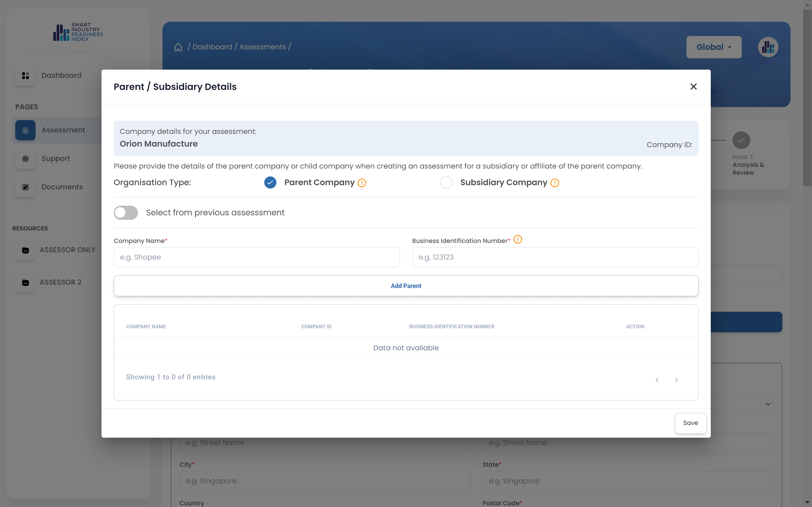The height and width of the screenshot is (507, 812).
Task: Click the Support chat icon
Action: pos(25,159)
